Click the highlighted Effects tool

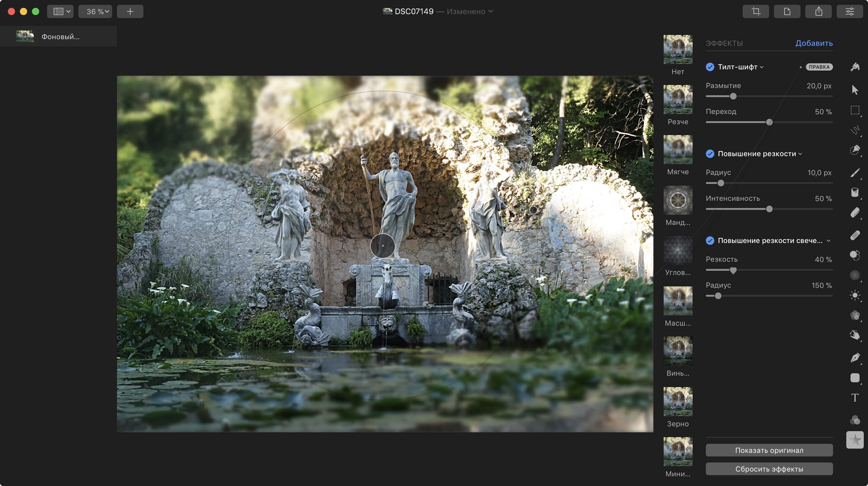pos(855,440)
